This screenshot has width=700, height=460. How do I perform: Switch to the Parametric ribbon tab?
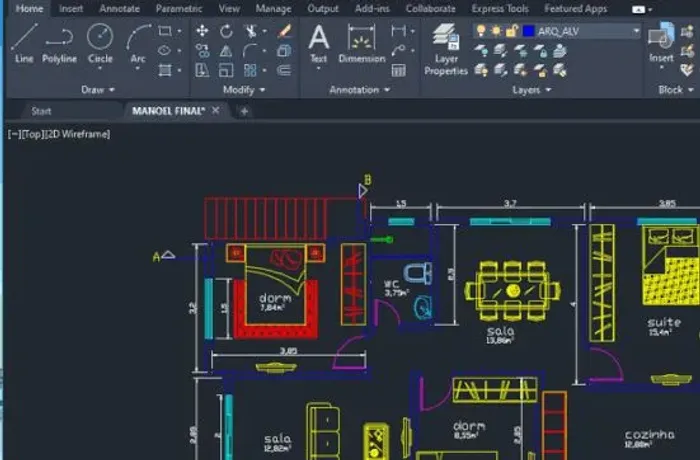point(179,8)
